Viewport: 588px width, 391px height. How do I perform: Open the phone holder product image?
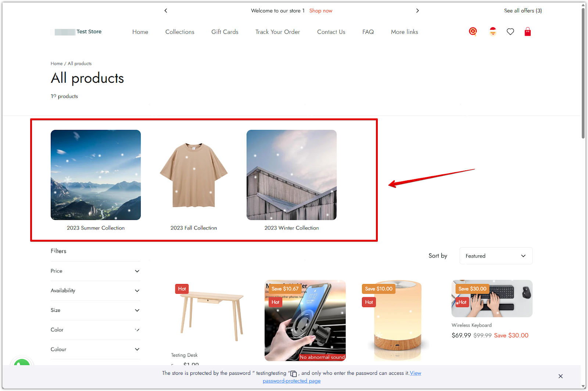[305, 320]
